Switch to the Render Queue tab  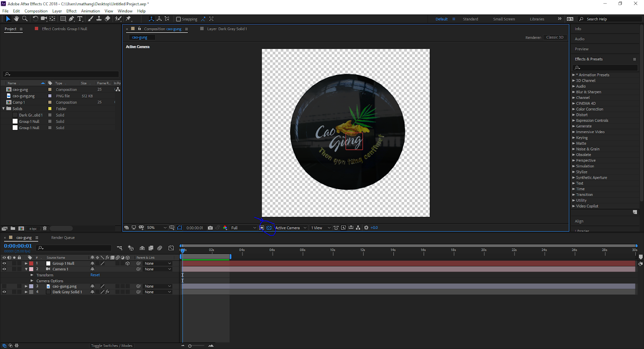[63, 237]
